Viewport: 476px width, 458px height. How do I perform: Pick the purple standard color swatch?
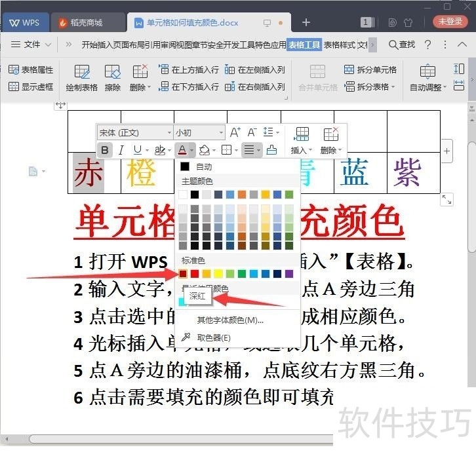tap(289, 274)
